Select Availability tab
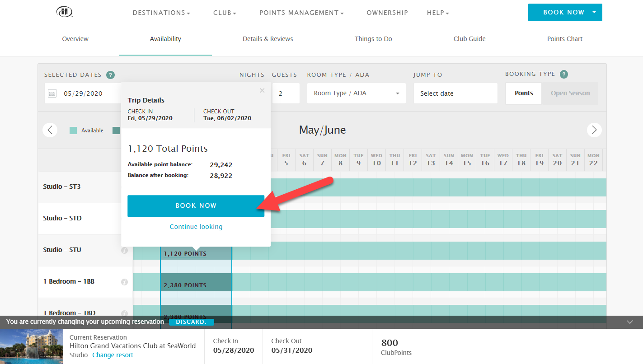The width and height of the screenshot is (643, 364). pos(165,39)
